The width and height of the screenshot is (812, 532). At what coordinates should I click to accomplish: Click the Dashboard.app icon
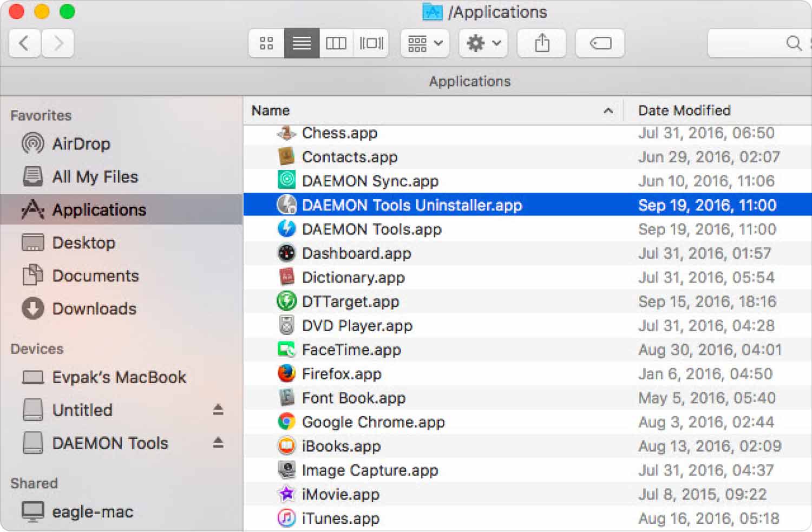[x=286, y=253]
